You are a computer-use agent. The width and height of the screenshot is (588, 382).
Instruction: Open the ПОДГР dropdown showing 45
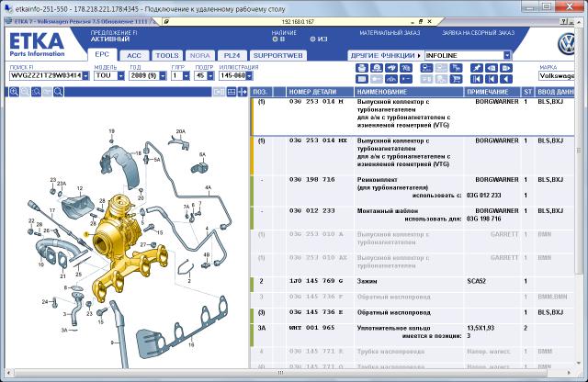(210, 75)
